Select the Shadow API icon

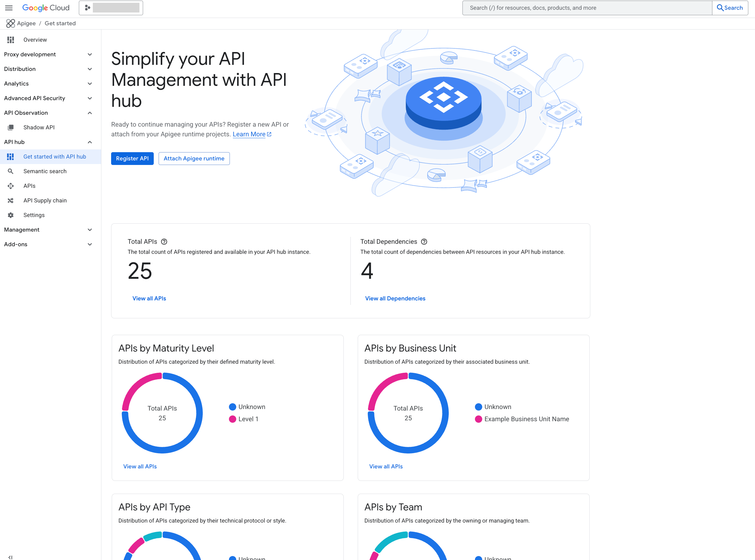11,127
